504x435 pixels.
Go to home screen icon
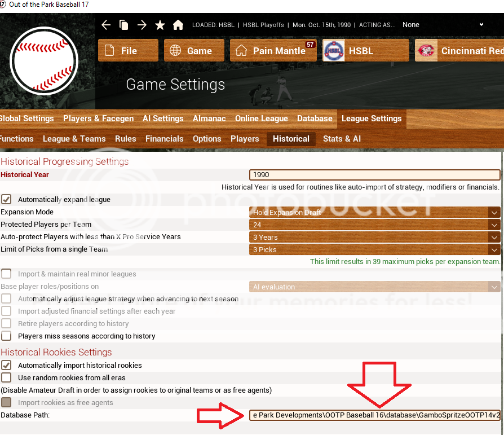pyautogui.click(x=178, y=25)
